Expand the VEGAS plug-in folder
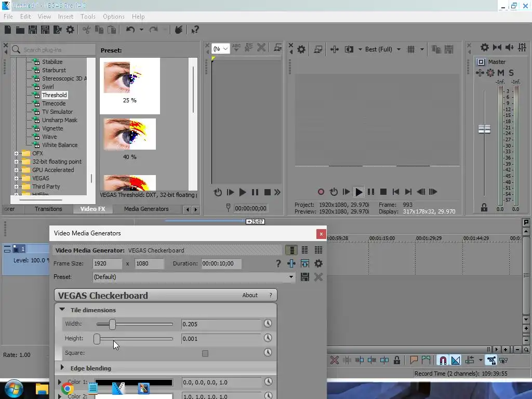The height and width of the screenshot is (399, 532). pyautogui.click(x=16, y=178)
